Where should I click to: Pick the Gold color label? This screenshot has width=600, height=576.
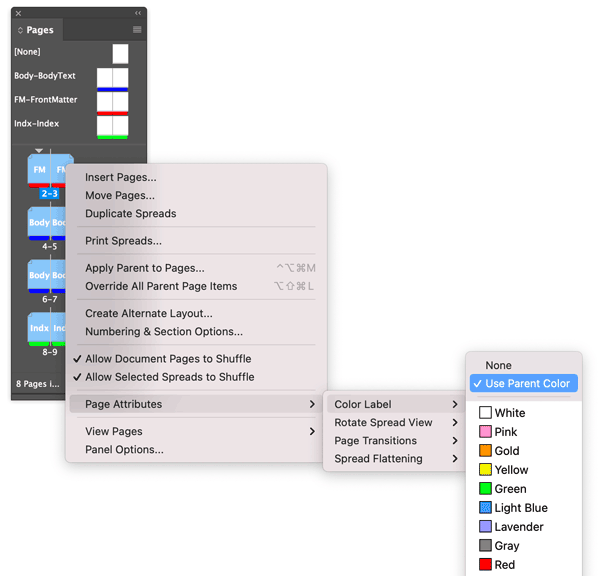(x=523, y=450)
